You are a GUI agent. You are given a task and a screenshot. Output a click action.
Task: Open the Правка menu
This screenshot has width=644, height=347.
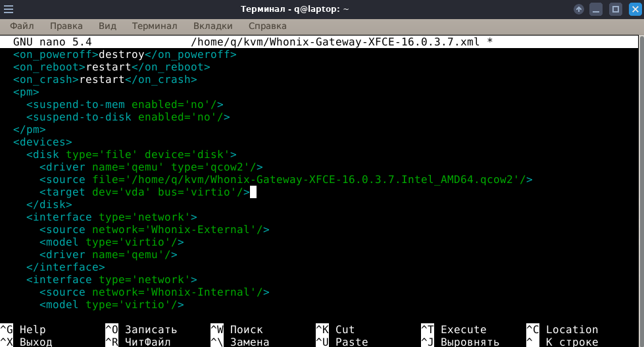(66, 26)
